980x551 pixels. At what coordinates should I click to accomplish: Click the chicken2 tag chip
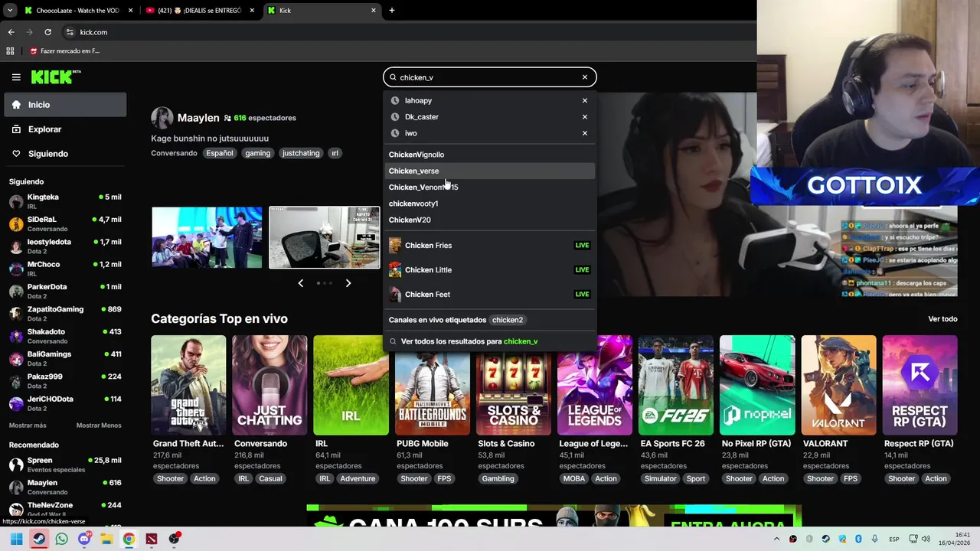tap(508, 320)
